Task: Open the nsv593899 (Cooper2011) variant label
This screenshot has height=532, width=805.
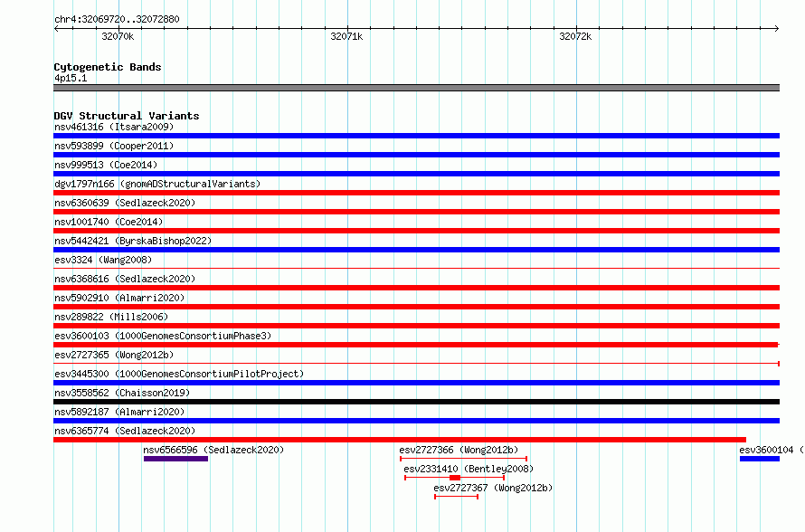Action: click(114, 146)
